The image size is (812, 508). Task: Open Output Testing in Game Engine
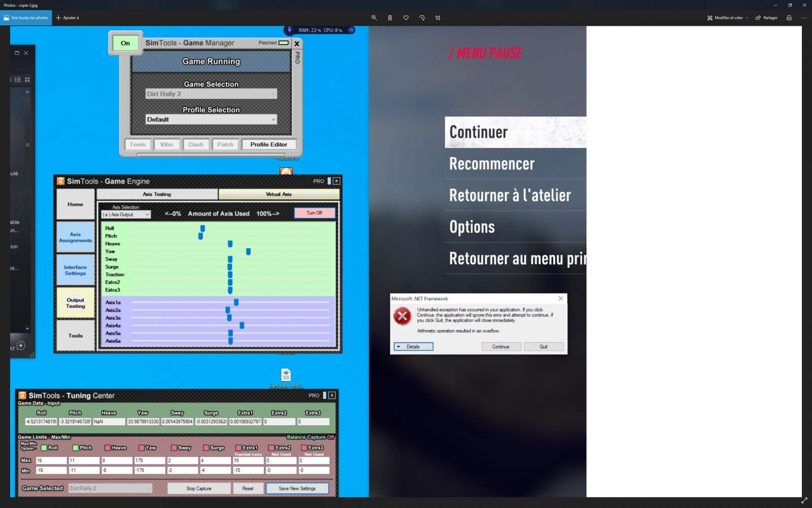click(x=75, y=303)
